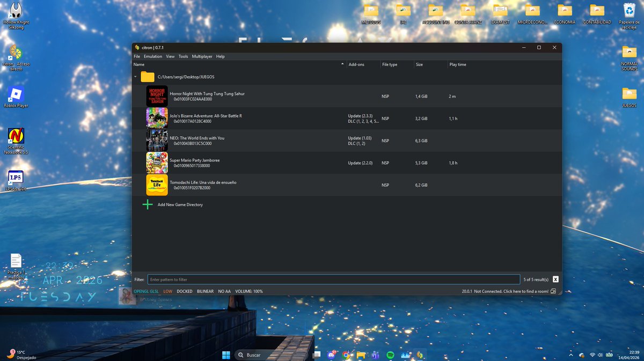644x361 pixels.
Task: Open the Multiplayer menu
Action: pos(202,56)
